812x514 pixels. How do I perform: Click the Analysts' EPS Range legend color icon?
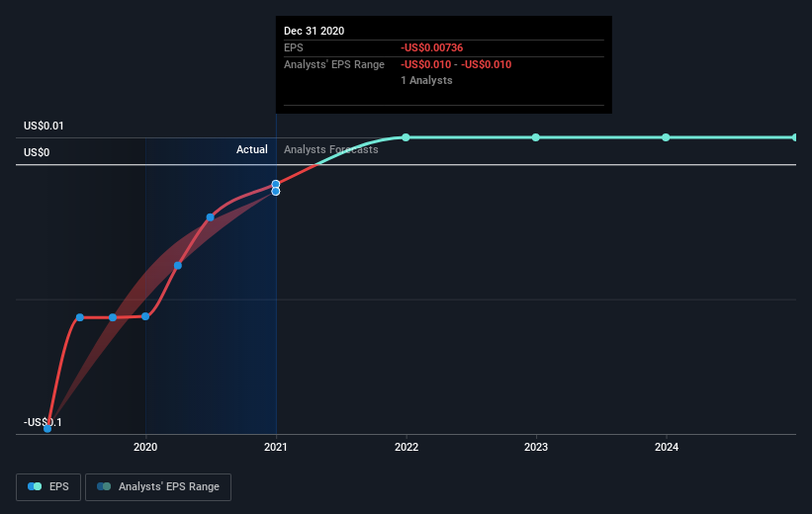pos(104,486)
